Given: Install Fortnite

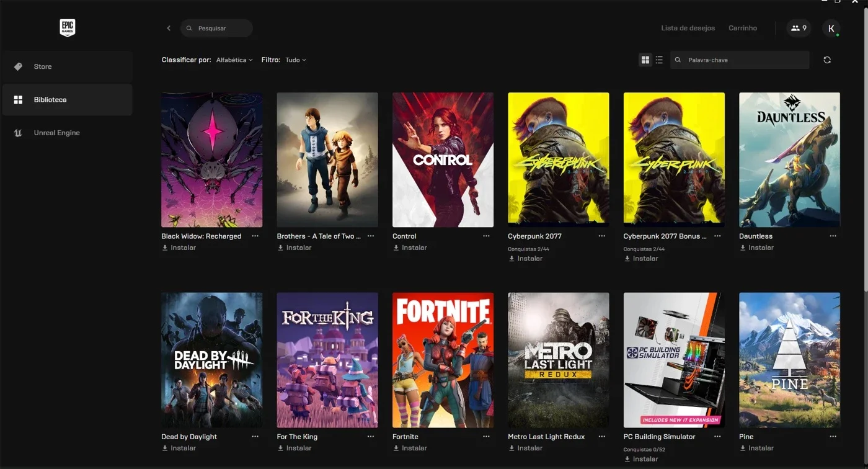Looking at the screenshot, I should pos(410,448).
